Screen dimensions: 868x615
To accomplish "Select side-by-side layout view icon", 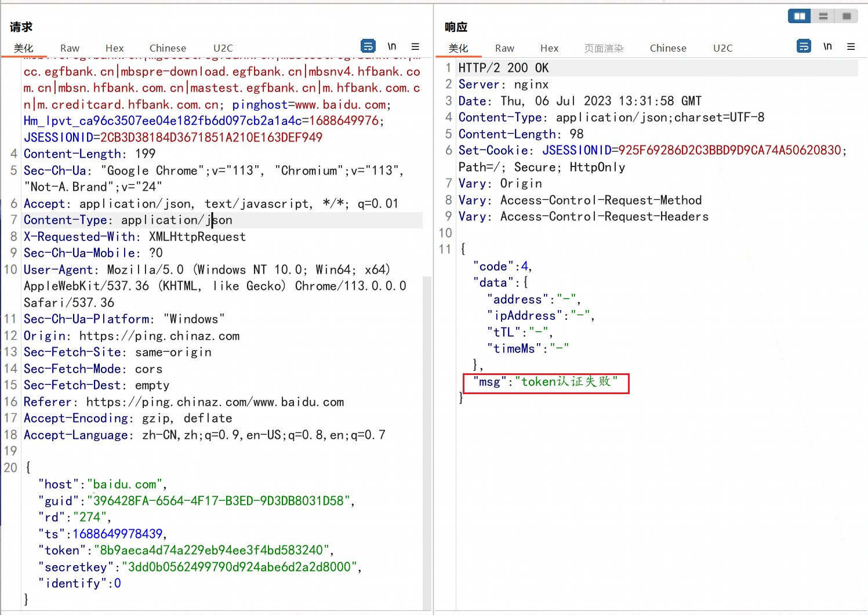I will click(x=800, y=16).
